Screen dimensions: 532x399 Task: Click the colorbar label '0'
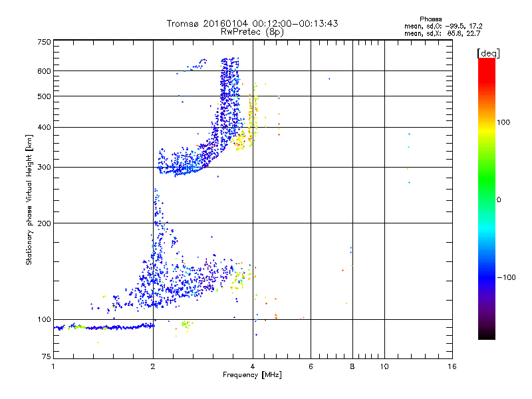(x=499, y=200)
